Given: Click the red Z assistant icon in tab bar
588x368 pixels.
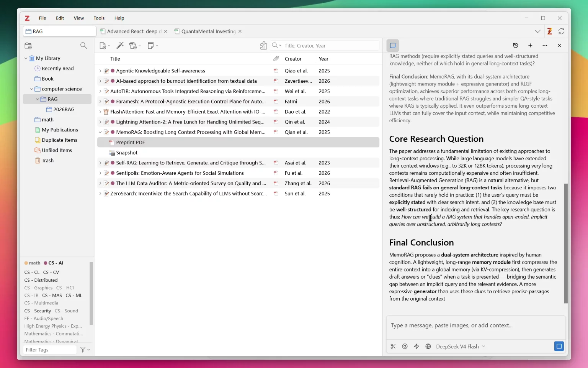Looking at the screenshot, I should (550, 31).
